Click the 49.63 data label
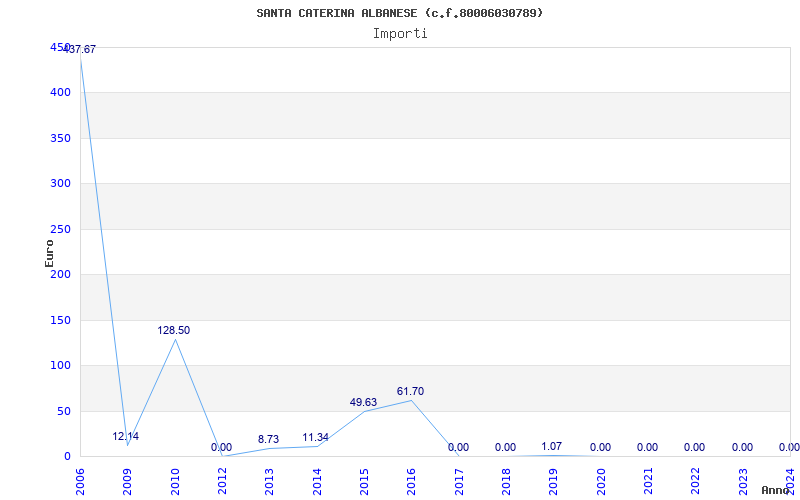Image resolution: width=800 pixels, height=500 pixels. click(x=363, y=402)
